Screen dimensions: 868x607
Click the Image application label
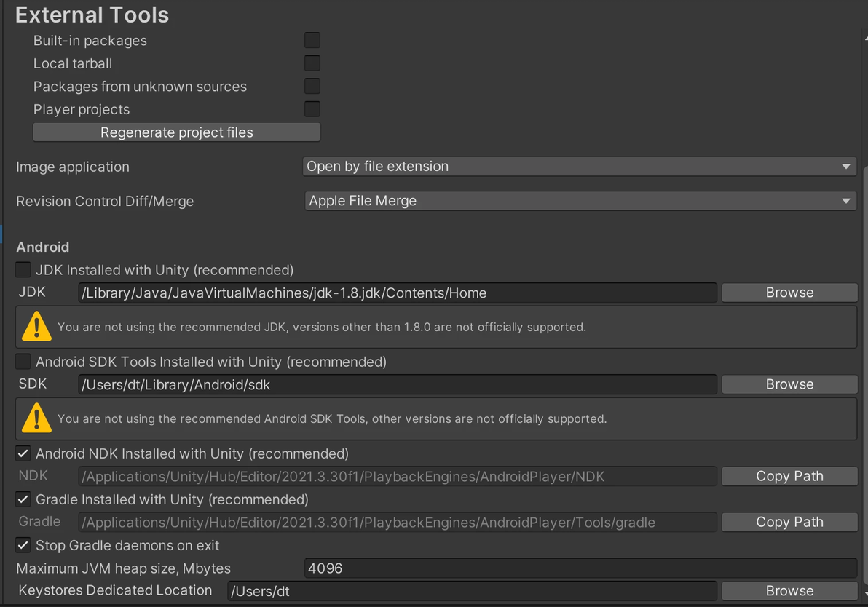[x=73, y=167]
